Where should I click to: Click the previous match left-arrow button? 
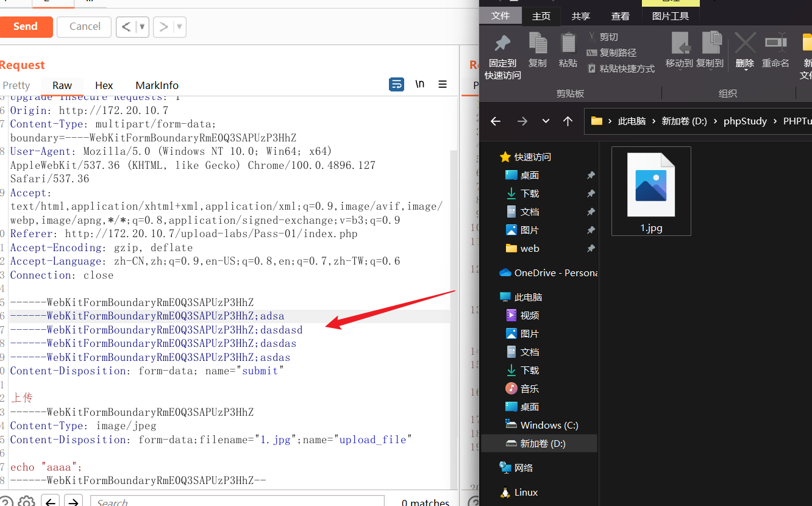(51, 502)
